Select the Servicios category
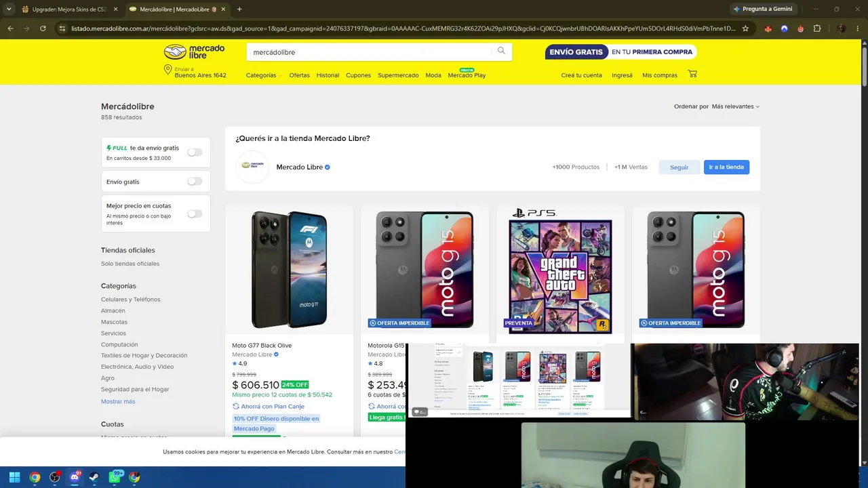 pos(113,333)
